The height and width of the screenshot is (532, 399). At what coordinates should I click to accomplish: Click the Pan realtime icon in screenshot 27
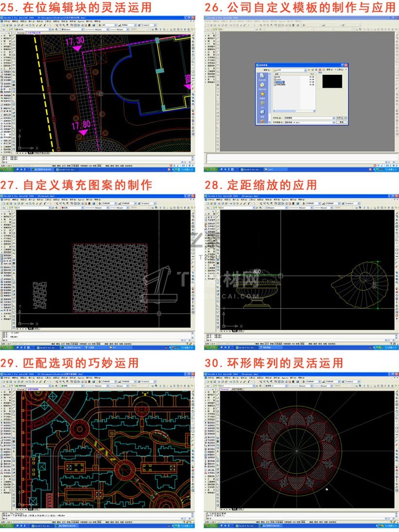point(57,203)
